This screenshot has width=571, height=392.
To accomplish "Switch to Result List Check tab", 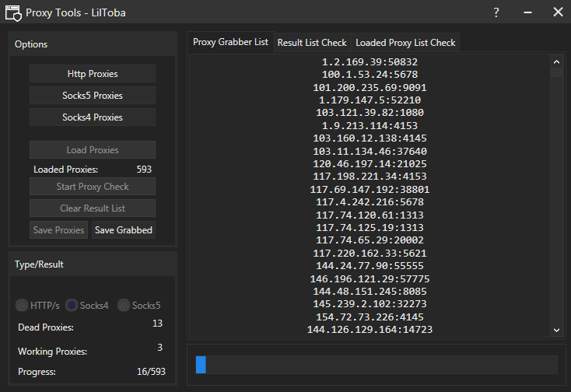I will [x=312, y=43].
